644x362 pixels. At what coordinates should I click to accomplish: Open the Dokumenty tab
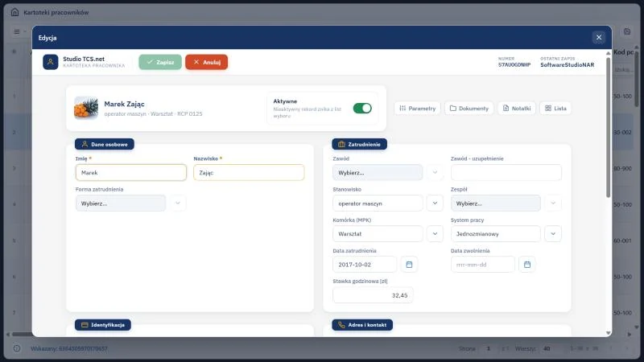click(x=469, y=109)
